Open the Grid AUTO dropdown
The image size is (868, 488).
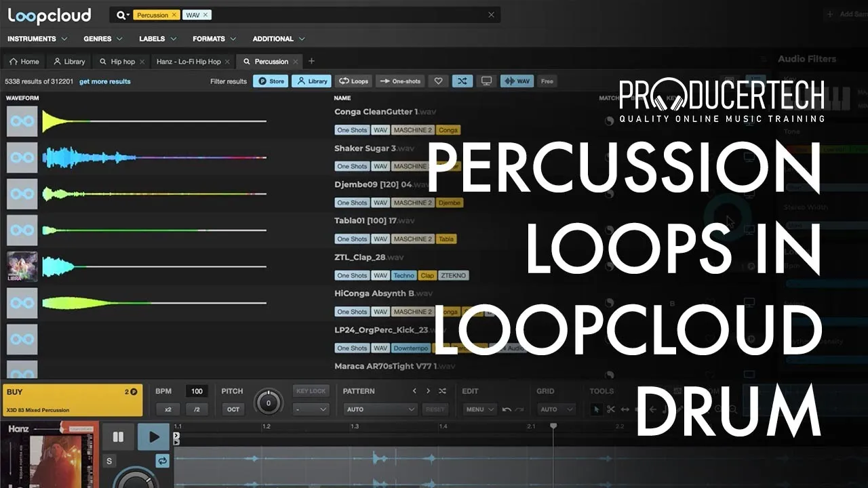click(x=557, y=409)
